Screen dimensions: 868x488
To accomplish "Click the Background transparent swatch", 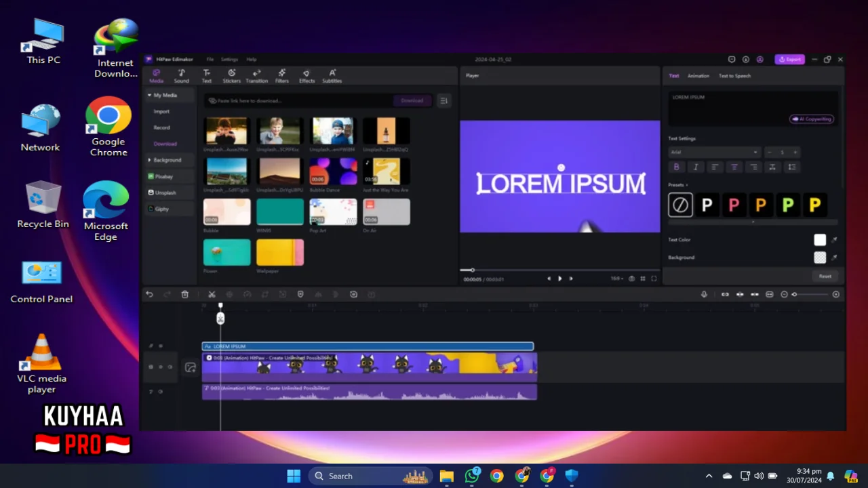I will 820,258.
